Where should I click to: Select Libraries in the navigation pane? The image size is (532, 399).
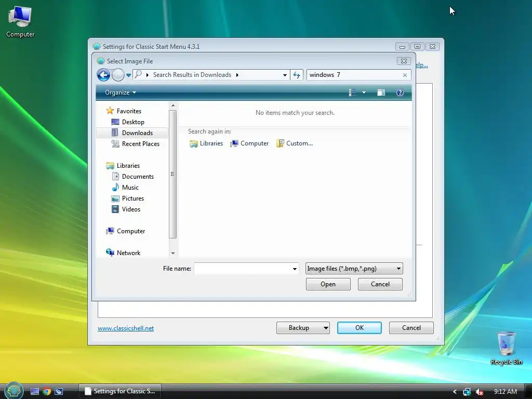coord(128,166)
